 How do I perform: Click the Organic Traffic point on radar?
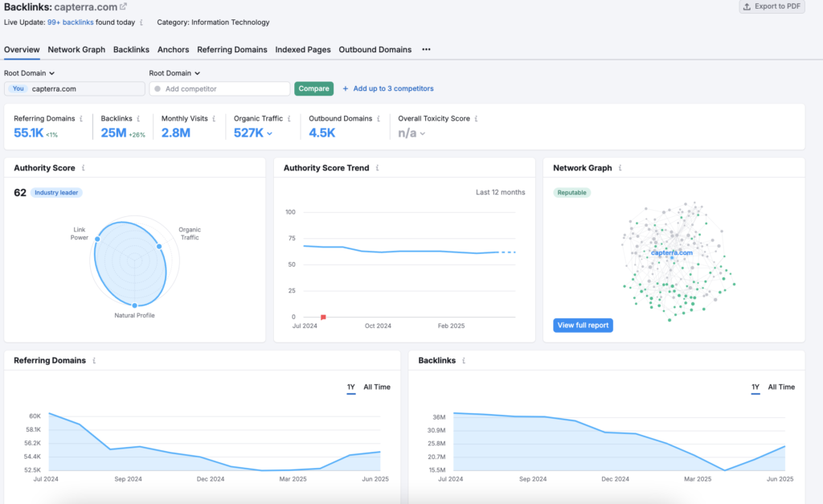pyautogui.click(x=159, y=246)
